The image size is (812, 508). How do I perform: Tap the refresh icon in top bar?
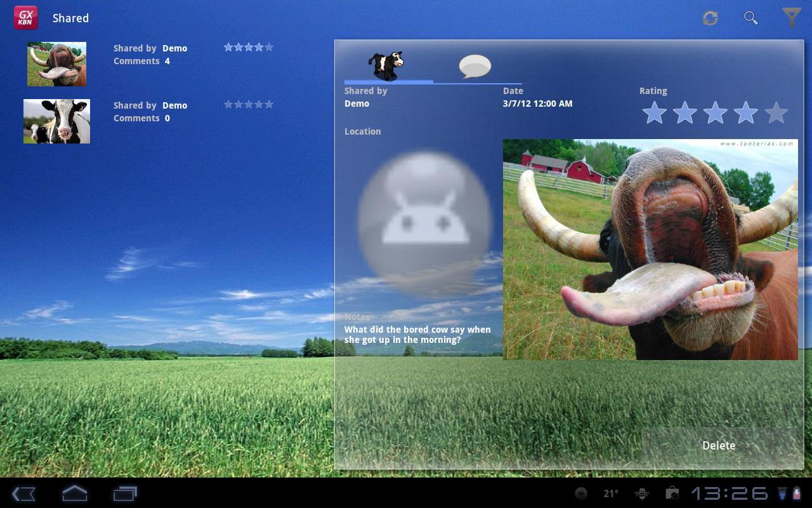point(710,18)
